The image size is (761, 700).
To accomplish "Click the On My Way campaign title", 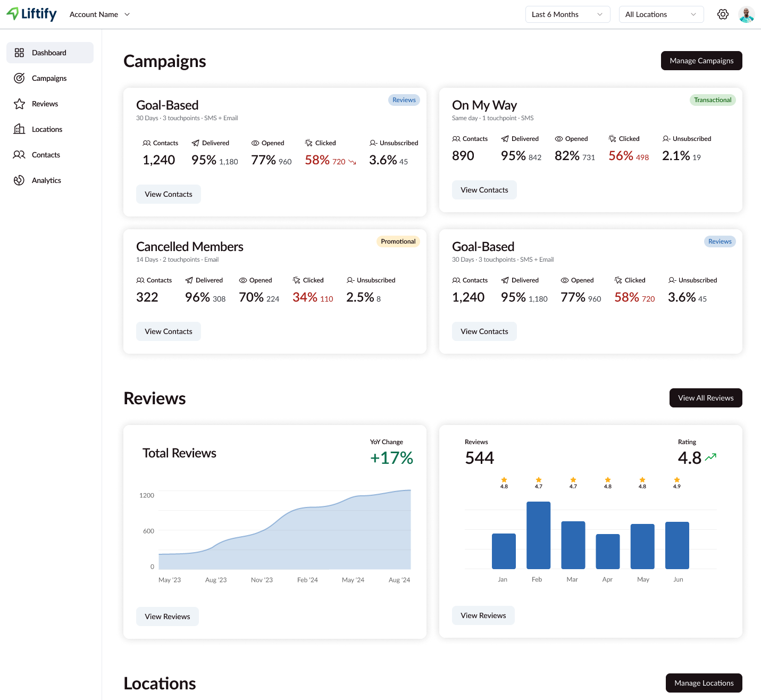I will click(x=484, y=105).
